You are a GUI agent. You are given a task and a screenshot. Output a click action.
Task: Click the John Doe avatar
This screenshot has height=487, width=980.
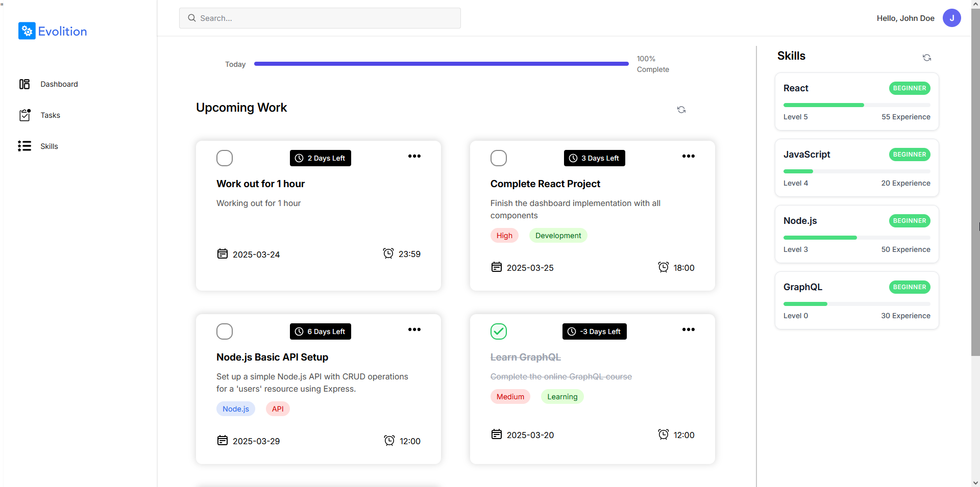951,18
